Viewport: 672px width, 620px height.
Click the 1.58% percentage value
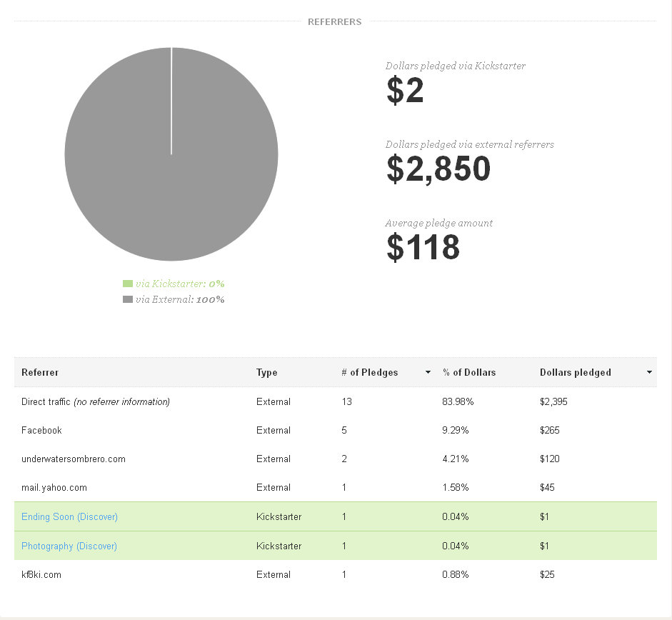(455, 488)
